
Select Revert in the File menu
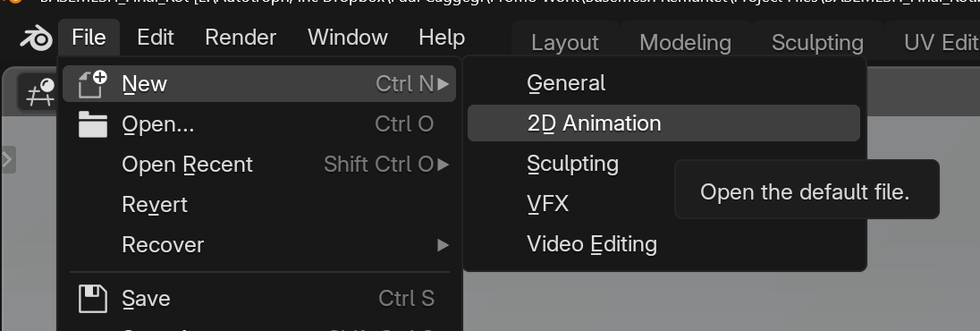pos(259,205)
